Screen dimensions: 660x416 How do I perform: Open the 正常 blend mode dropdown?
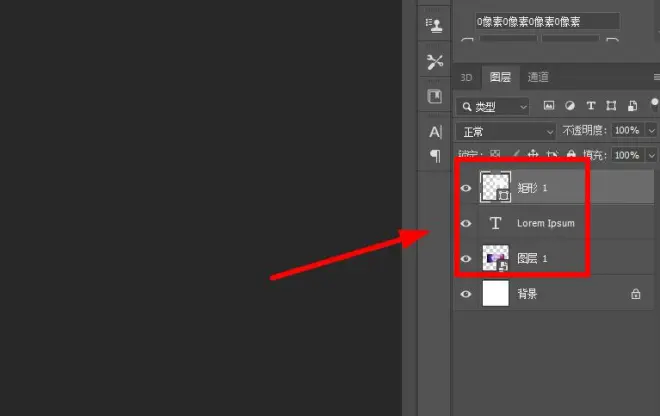[x=505, y=131]
